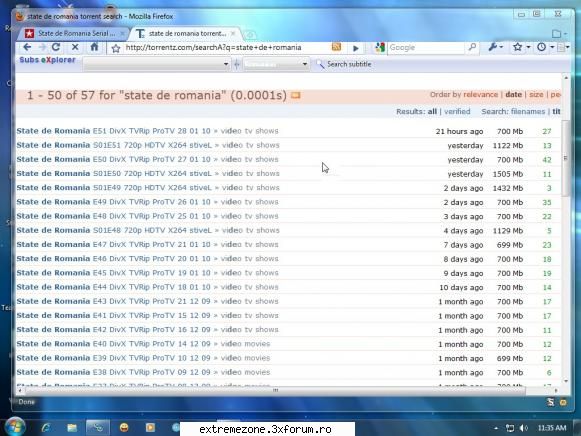Screen dimensions: 581x436
Task: Bookmark this page with the star icon
Action: coord(116,48)
